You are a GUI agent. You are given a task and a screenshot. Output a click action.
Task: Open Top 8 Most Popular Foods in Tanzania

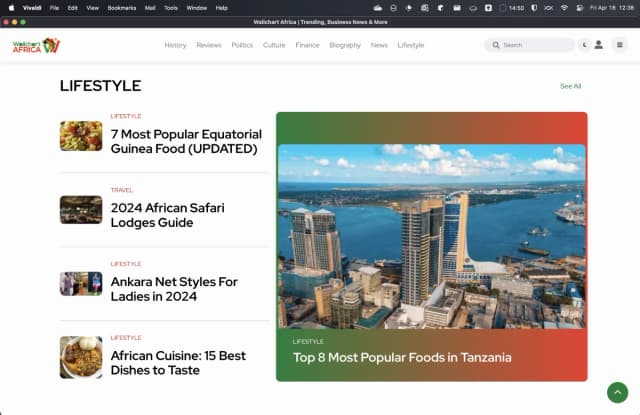coord(402,357)
